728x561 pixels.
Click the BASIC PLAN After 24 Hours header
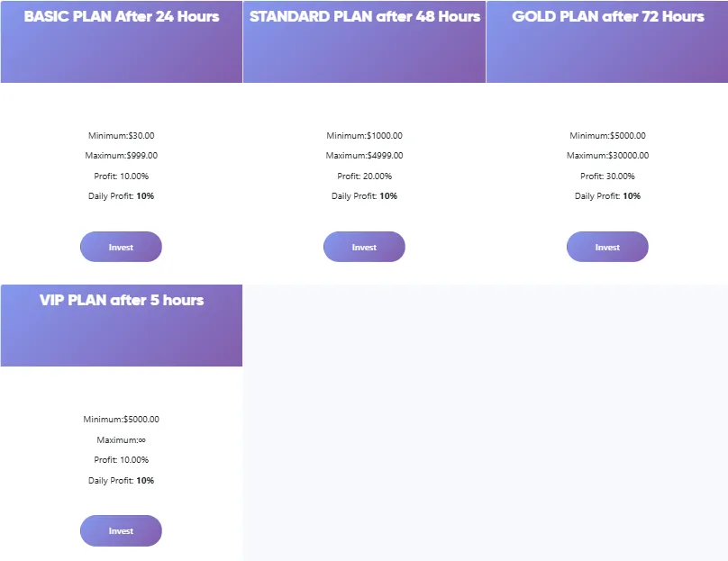tap(122, 16)
